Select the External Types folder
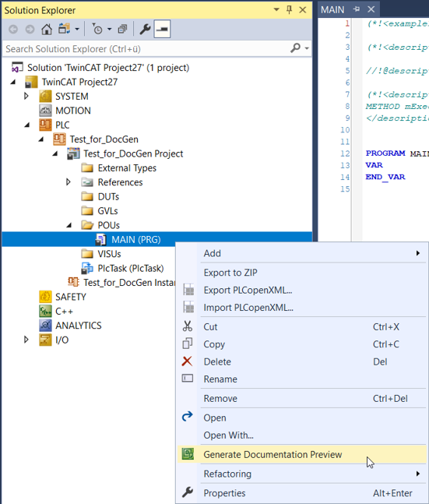Image resolution: width=429 pixels, height=504 pixels. click(x=127, y=167)
